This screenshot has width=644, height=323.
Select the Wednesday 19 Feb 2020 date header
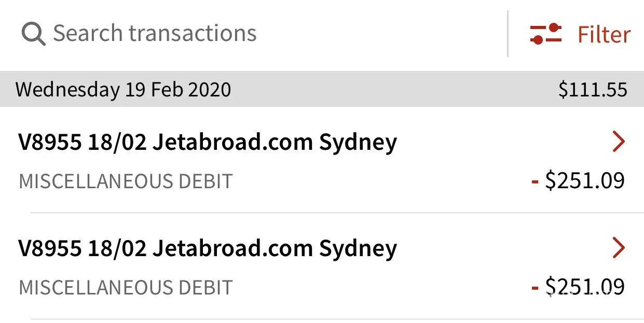(x=123, y=90)
